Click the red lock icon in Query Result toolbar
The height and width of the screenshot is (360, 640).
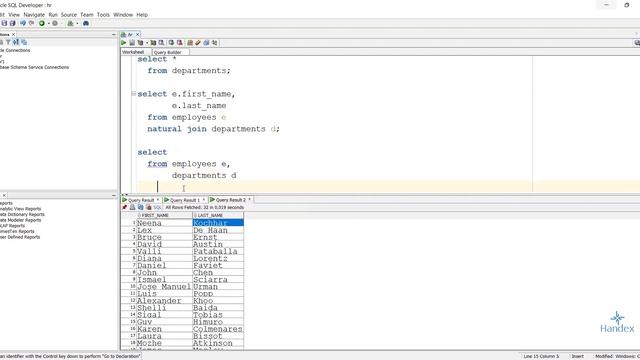(149, 207)
